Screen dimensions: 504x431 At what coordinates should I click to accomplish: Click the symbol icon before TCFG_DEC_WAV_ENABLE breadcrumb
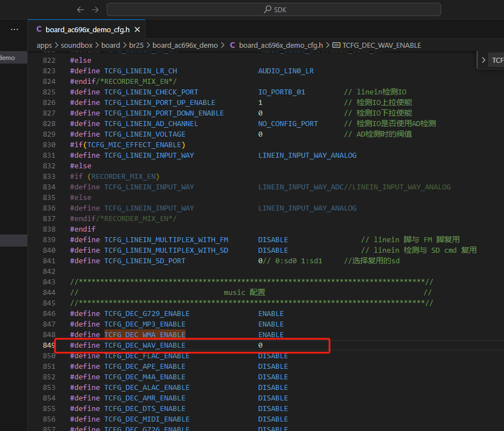(336, 46)
